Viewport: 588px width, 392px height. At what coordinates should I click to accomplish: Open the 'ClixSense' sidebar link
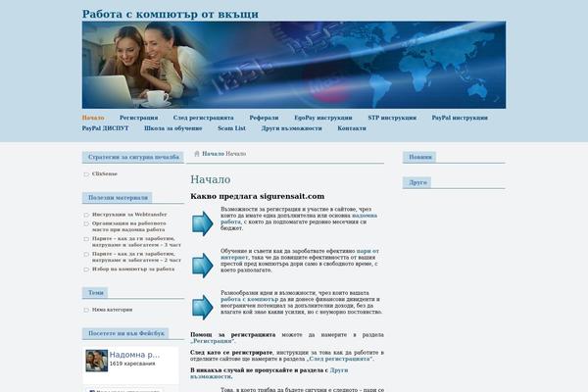click(x=105, y=174)
